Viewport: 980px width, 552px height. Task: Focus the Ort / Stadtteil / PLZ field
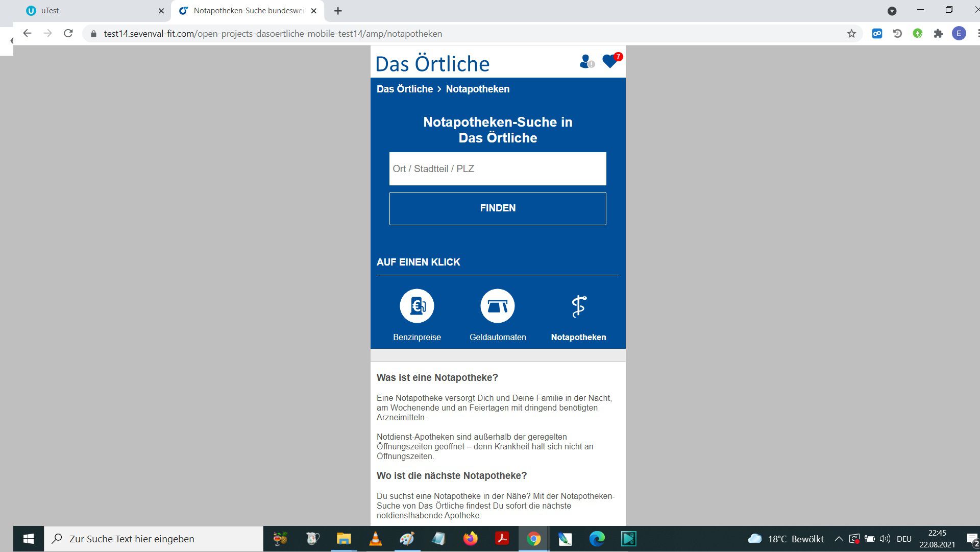click(x=498, y=169)
